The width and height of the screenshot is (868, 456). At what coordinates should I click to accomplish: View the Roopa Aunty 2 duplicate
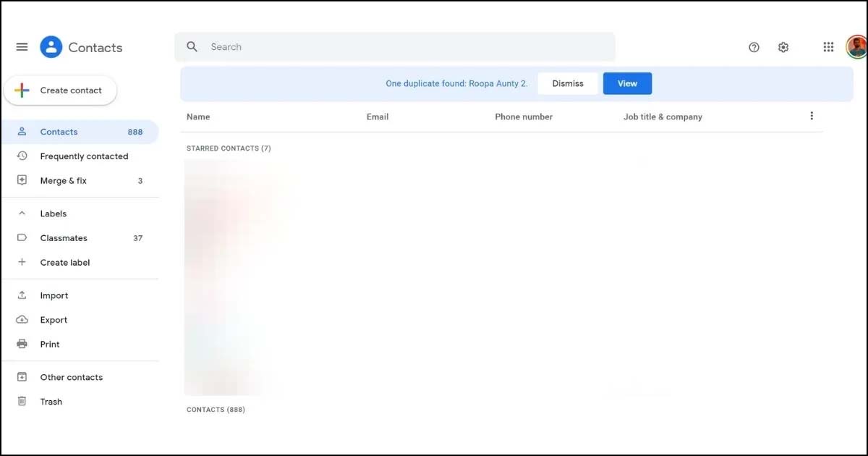627,83
